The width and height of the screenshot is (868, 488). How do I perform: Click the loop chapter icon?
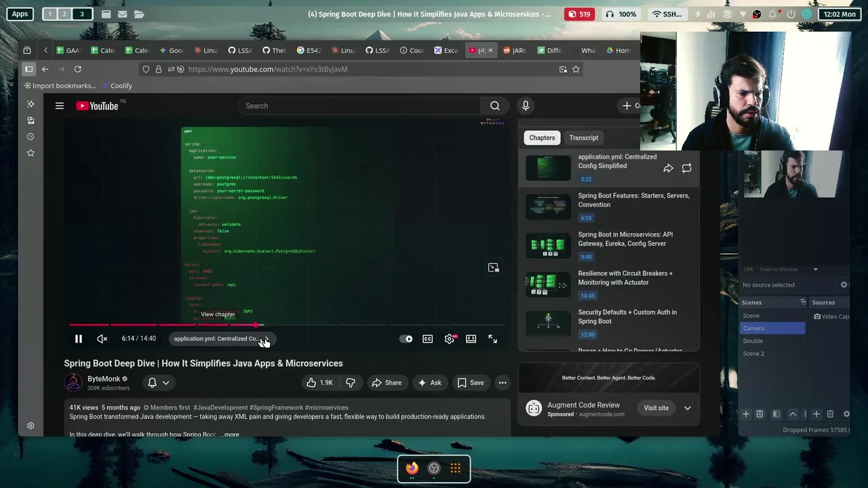pyautogui.click(x=687, y=168)
